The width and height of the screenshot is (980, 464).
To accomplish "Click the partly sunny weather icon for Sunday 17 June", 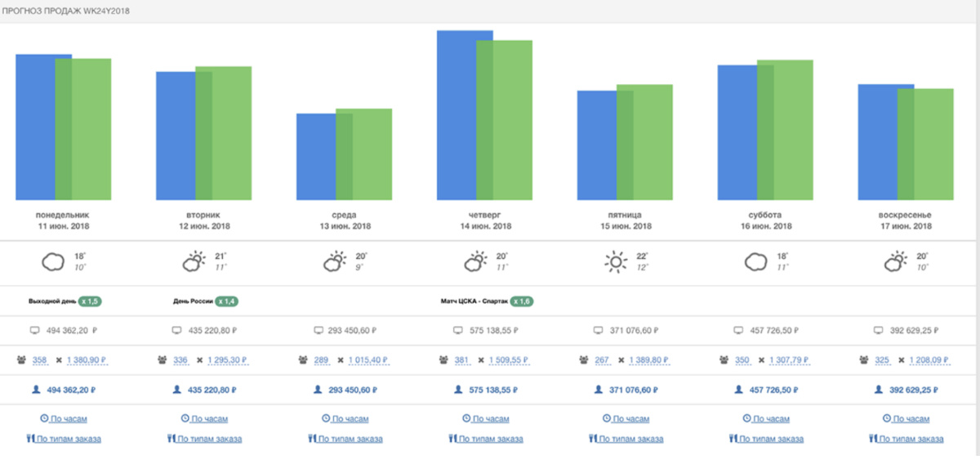I will coord(896,262).
